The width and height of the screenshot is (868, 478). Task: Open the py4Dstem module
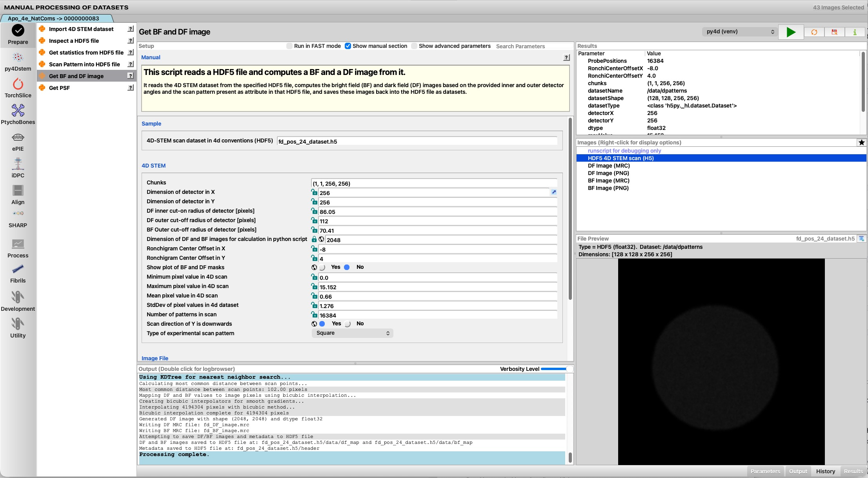18,62
